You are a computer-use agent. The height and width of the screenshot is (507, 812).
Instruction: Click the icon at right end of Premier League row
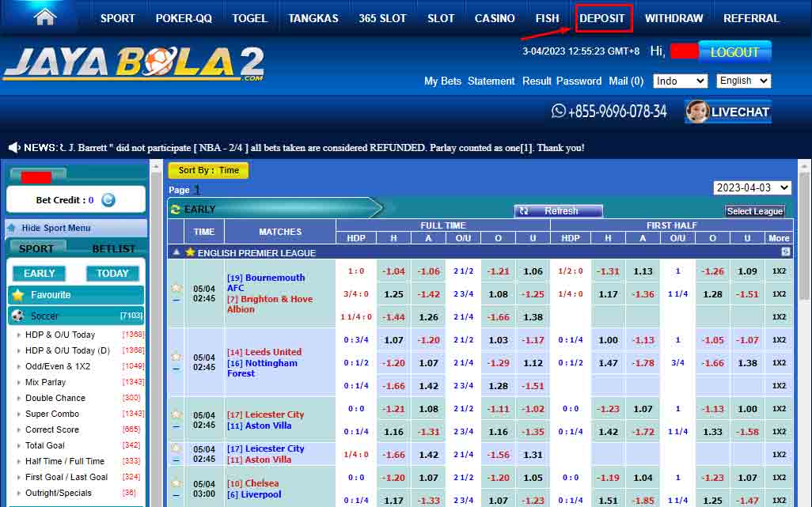click(786, 252)
